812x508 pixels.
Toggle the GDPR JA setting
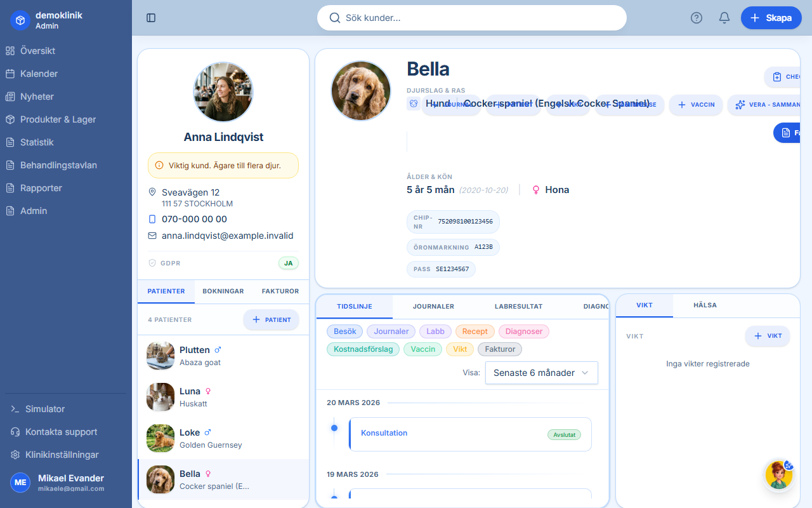(289, 263)
